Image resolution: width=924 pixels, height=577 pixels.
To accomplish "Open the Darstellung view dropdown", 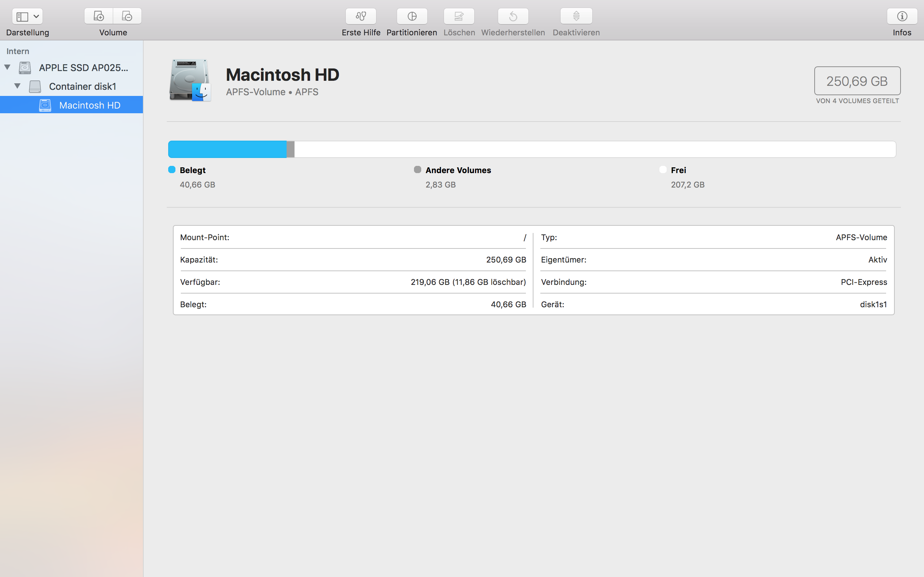I will pos(27,16).
